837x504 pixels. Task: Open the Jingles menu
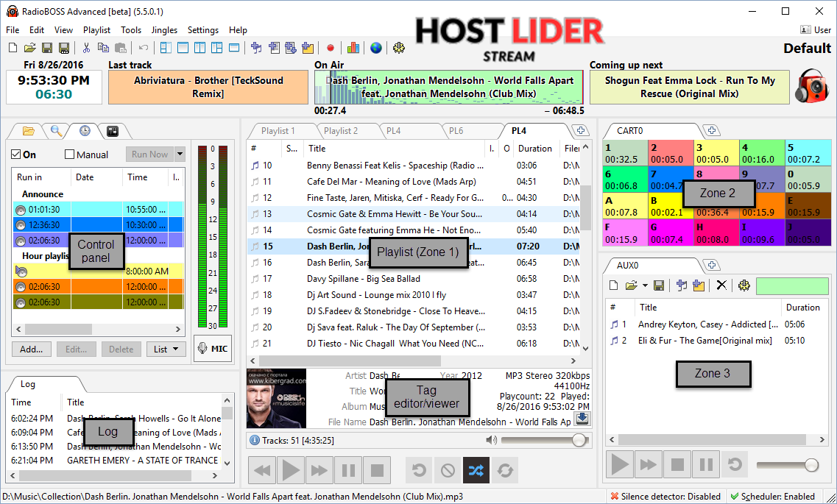coord(164,30)
